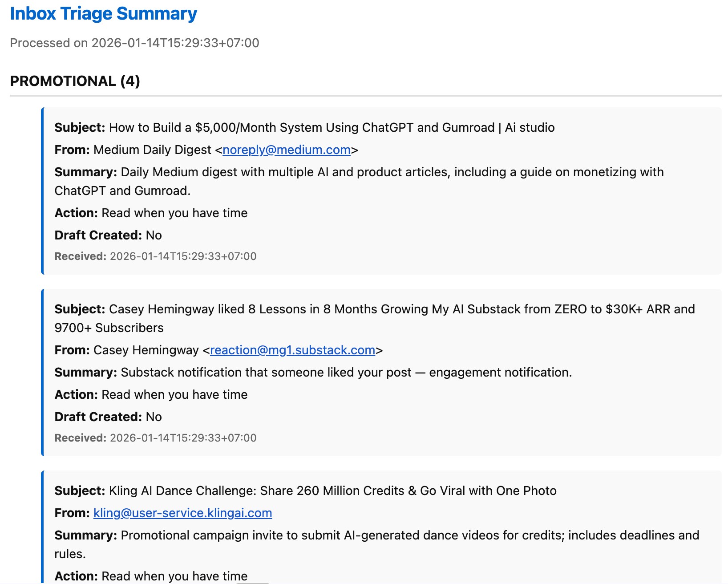Select the Action line in the Medium email card
Screen dimensions: 728x584
(x=151, y=213)
